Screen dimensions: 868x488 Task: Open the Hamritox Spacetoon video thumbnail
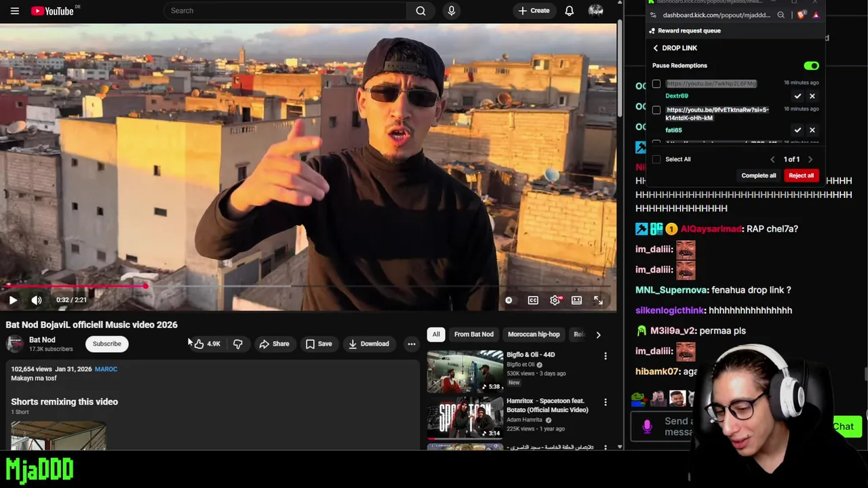coord(465,418)
